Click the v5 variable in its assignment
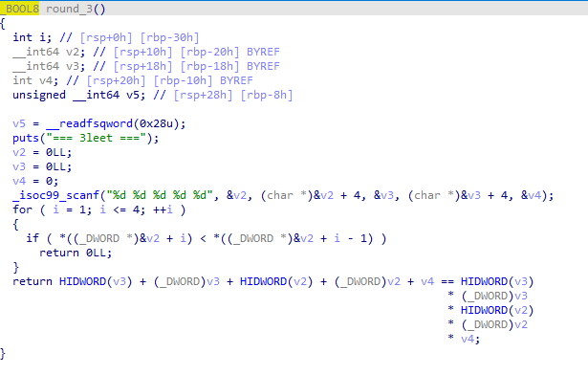 click(x=19, y=123)
